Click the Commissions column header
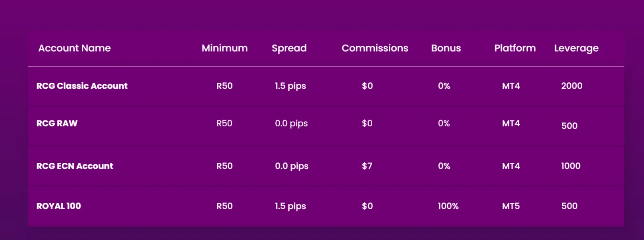The image size is (644, 240). pyautogui.click(x=375, y=48)
